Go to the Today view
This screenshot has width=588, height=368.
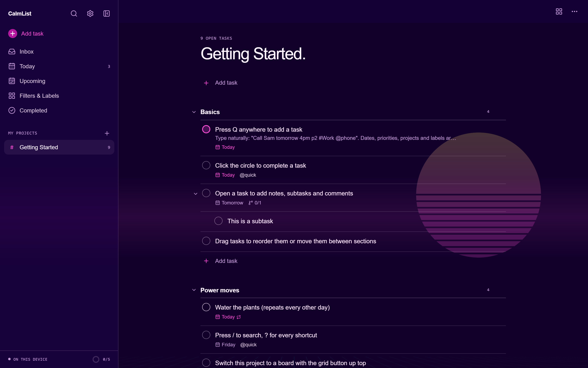click(x=59, y=66)
